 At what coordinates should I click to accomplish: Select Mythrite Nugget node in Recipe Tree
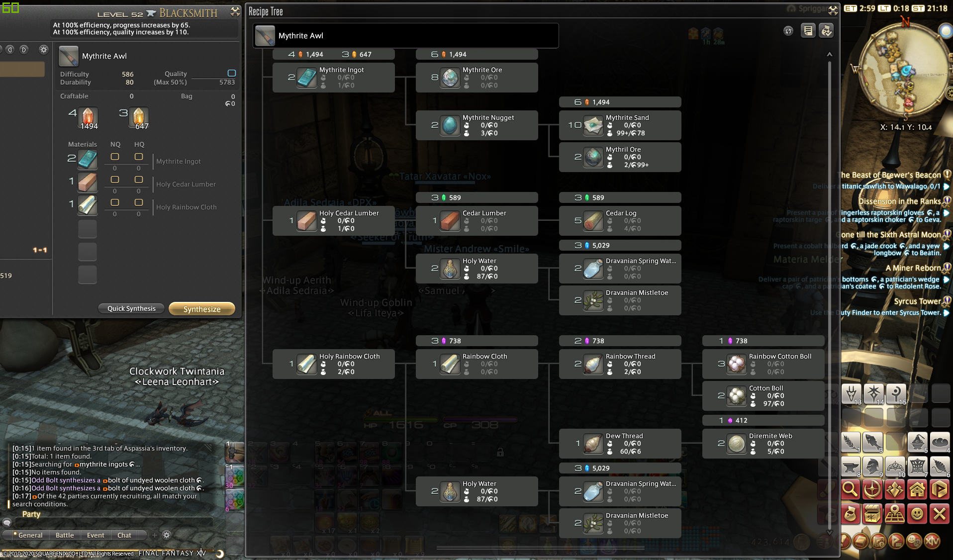click(477, 125)
